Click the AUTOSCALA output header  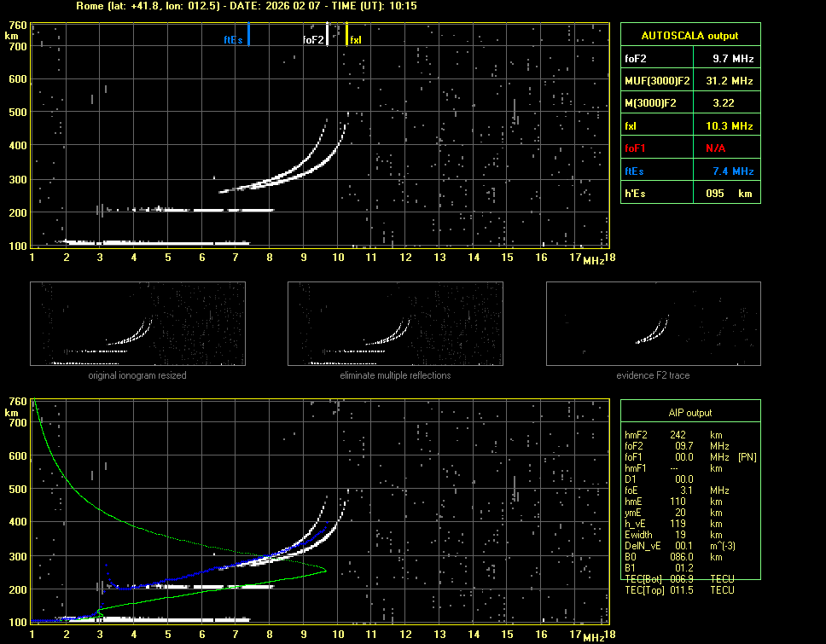(689, 36)
